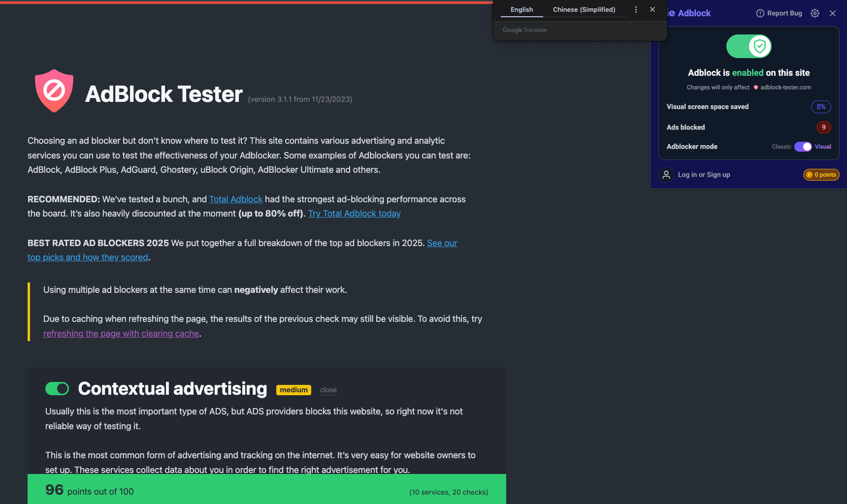Close the Adblock extension popup

coord(833,13)
